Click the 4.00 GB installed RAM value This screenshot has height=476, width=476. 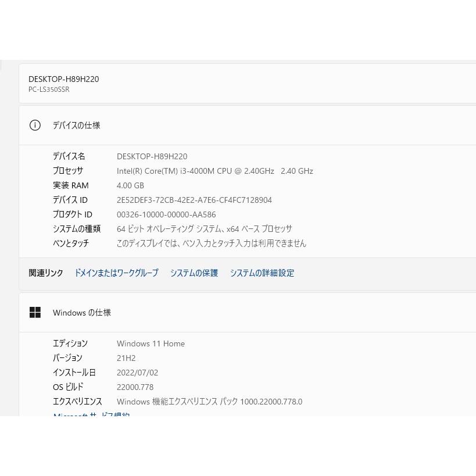pyautogui.click(x=130, y=185)
